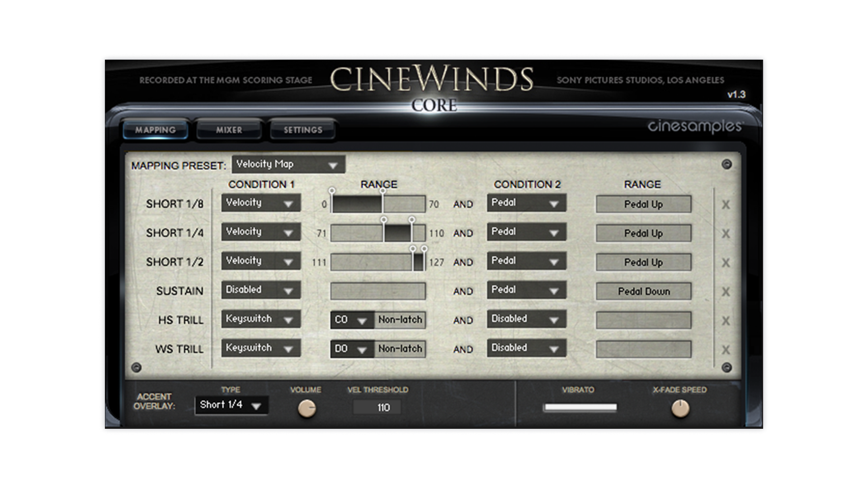868x488 pixels.
Task: Open Condition 2 Disabled dropdown for WS Trill
Action: click(527, 348)
